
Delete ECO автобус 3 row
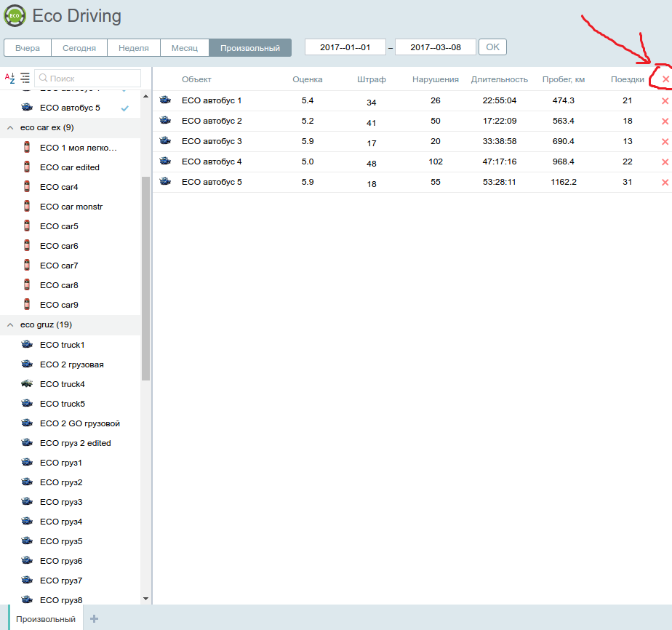coord(665,142)
